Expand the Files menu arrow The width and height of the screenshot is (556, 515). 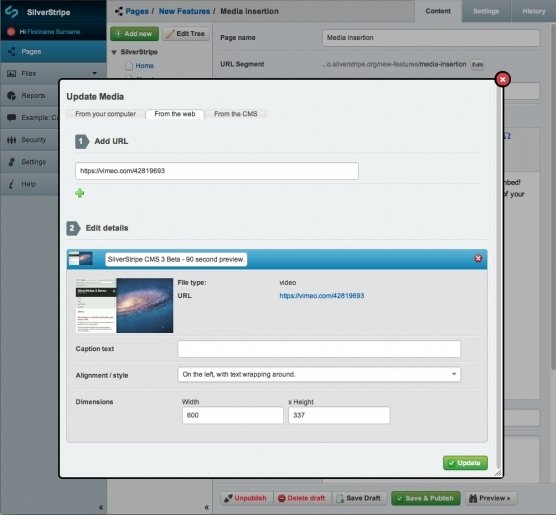(x=95, y=73)
